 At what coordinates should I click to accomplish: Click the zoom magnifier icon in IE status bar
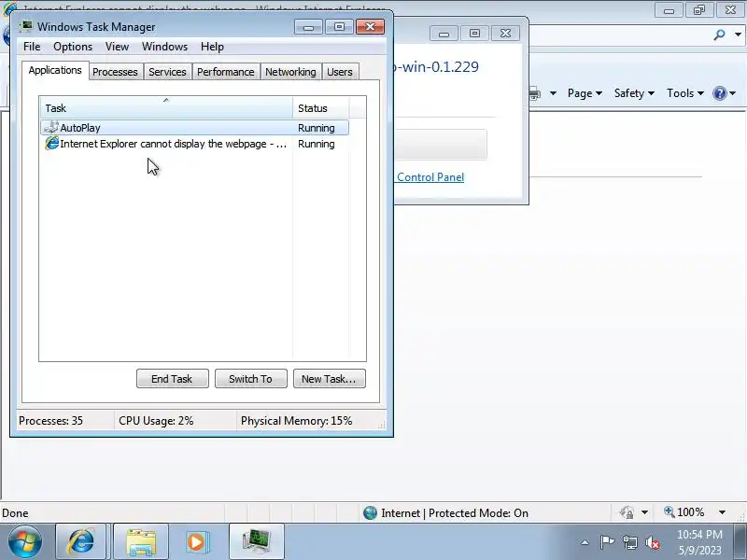click(x=669, y=511)
